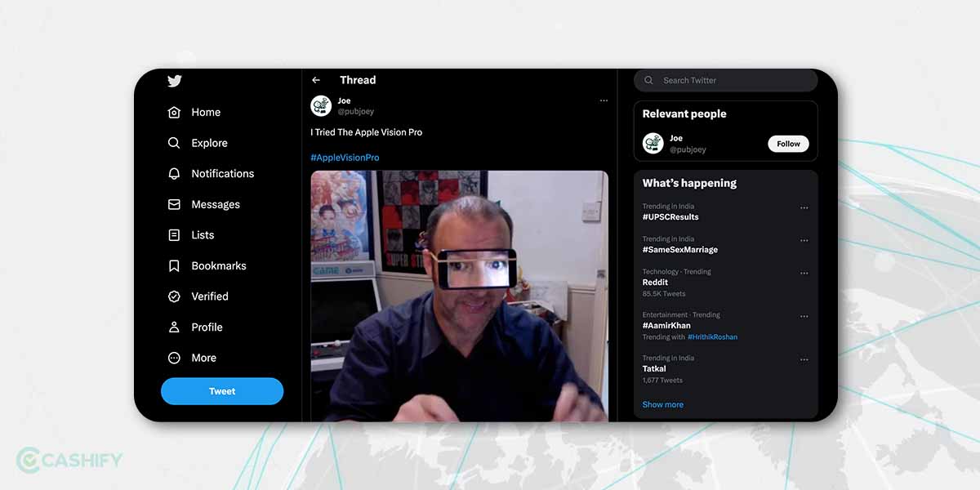Check Notifications using the bell icon
980x490 pixels.
click(174, 173)
